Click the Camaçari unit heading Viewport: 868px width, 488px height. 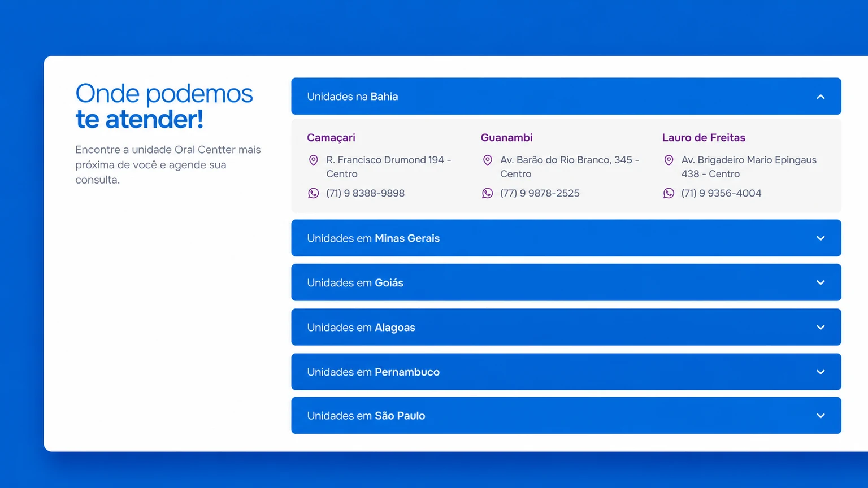331,138
